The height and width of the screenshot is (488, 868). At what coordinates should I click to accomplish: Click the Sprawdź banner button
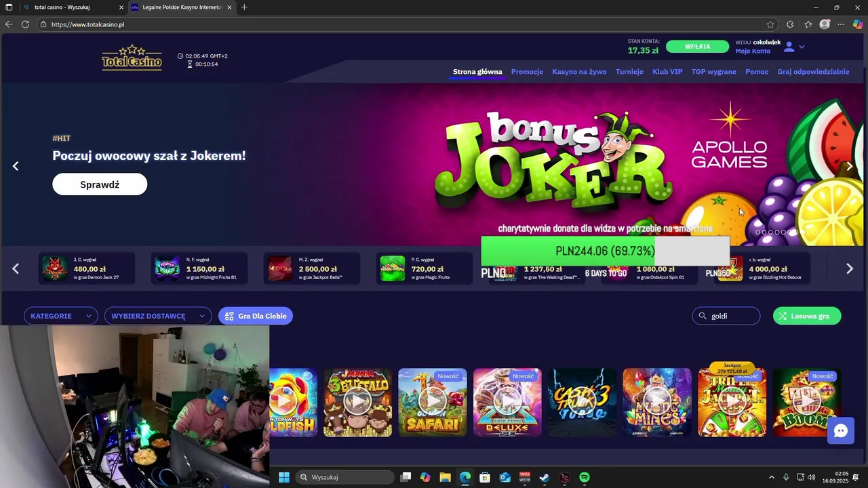[100, 184]
